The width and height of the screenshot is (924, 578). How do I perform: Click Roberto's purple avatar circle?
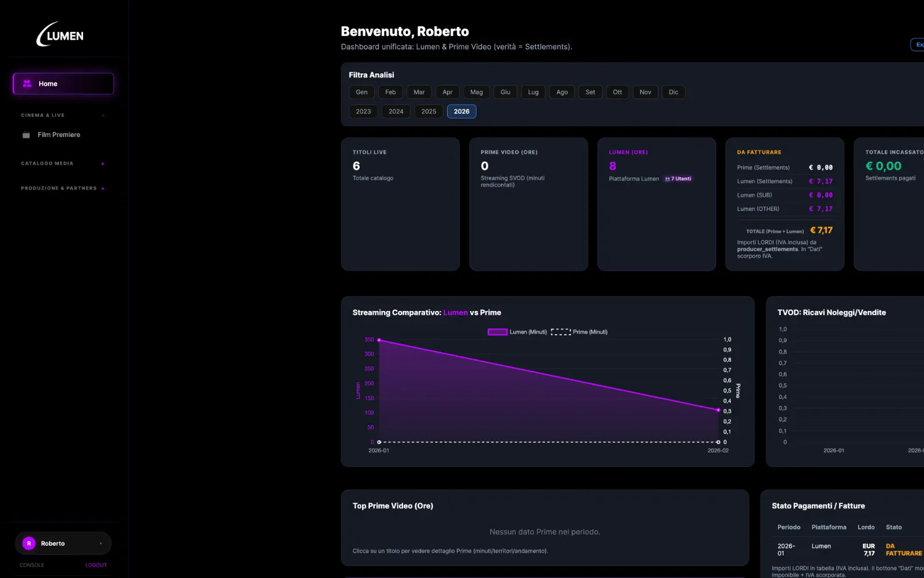pos(29,543)
